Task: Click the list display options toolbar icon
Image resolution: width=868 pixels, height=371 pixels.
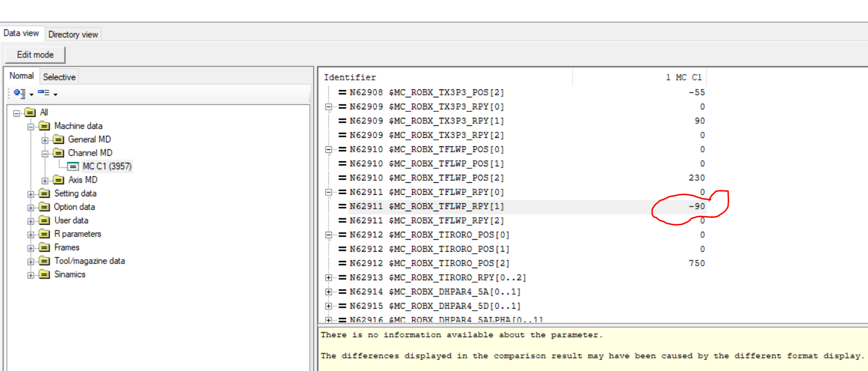Action: pyautogui.click(x=44, y=93)
